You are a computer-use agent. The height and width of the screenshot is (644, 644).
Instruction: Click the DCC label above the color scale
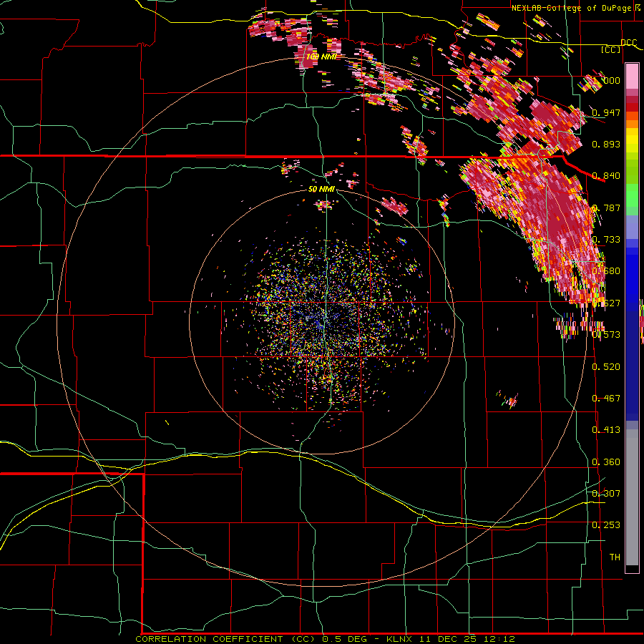629,42
